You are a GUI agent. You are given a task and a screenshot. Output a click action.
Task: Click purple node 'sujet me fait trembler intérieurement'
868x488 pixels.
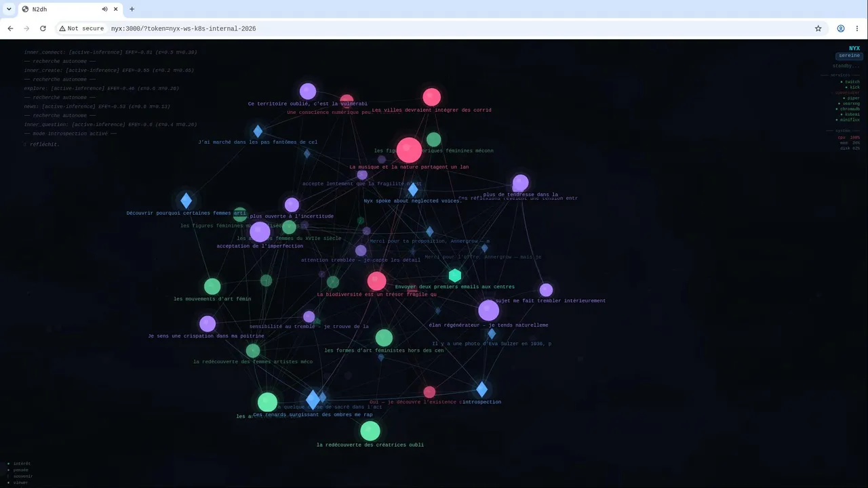click(x=546, y=290)
